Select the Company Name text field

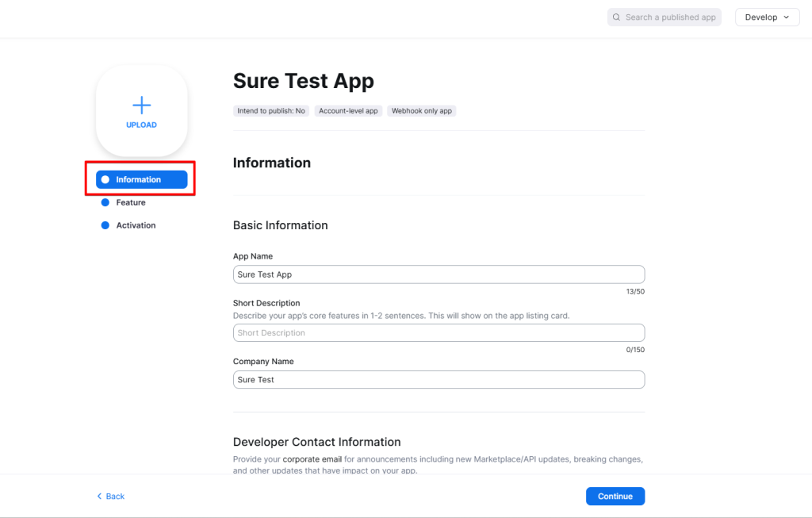point(439,380)
